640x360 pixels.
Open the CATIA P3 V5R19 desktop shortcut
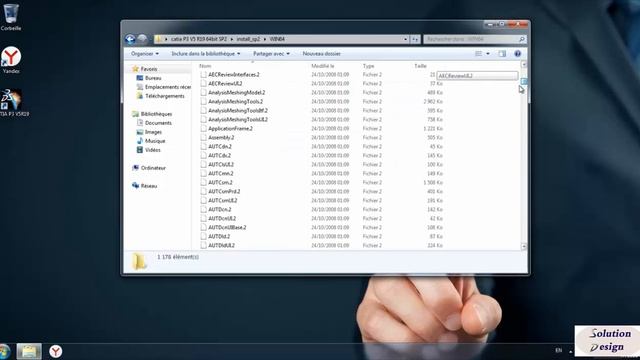pos(12,102)
